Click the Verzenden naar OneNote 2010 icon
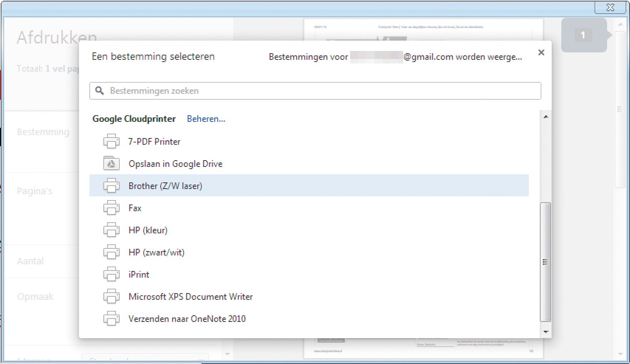 click(111, 319)
